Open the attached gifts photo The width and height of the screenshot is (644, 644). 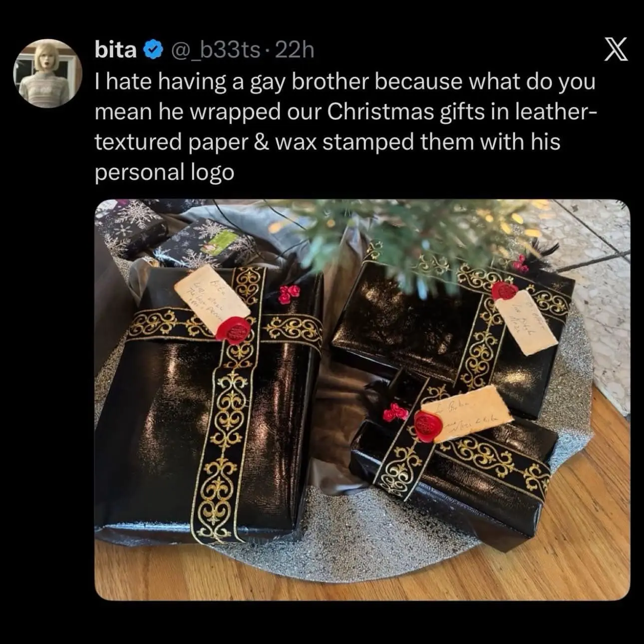pyautogui.click(x=362, y=399)
